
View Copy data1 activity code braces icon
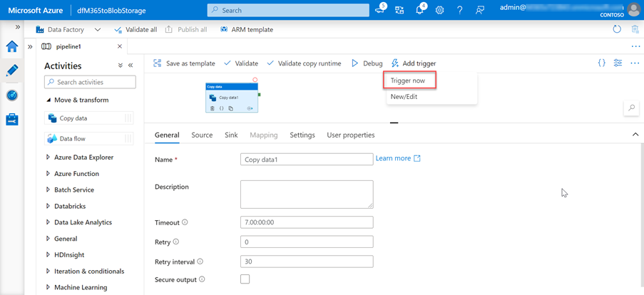(x=221, y=109)
